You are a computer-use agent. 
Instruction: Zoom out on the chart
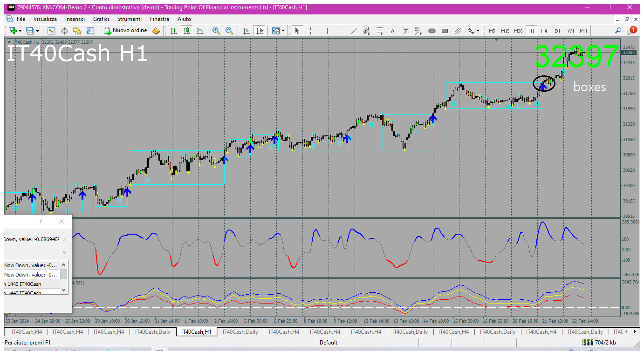pos(229,31)
